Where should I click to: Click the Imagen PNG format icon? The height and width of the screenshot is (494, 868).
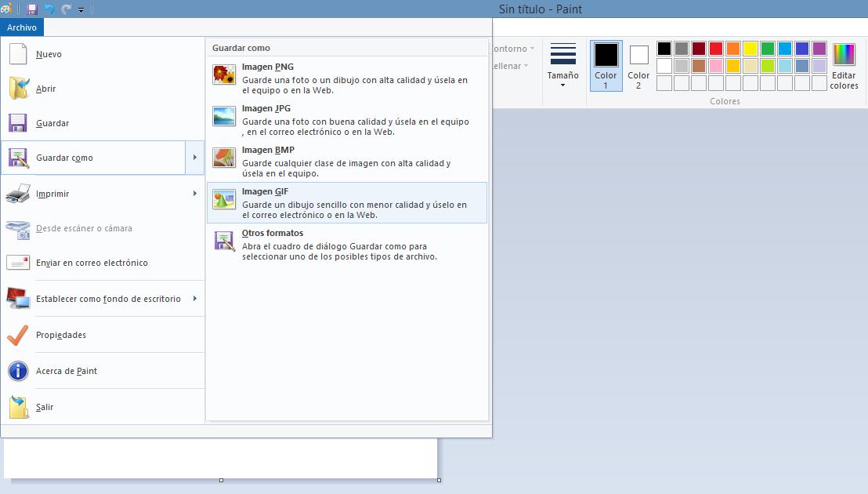[224, 74]
